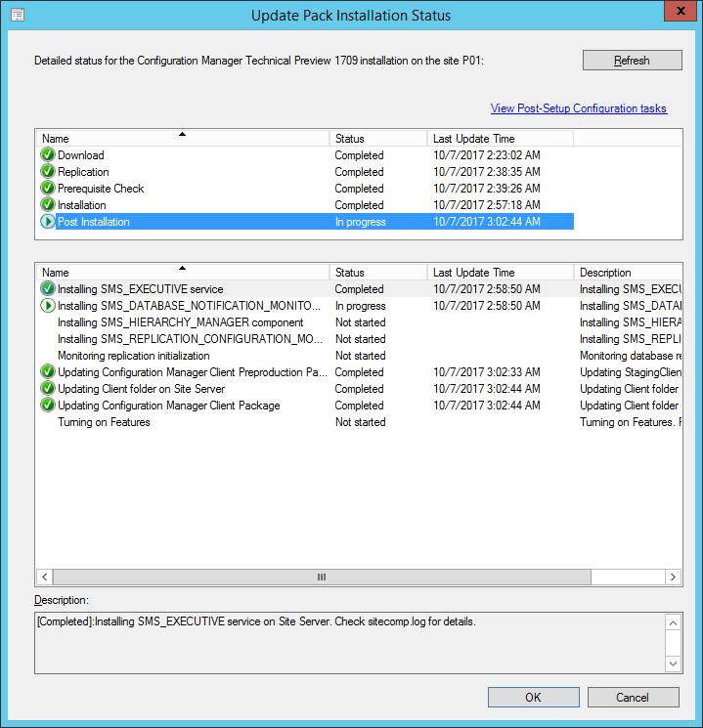Select Installing SMS_HIERARCHY_MANAGER component row

point(360,322)
